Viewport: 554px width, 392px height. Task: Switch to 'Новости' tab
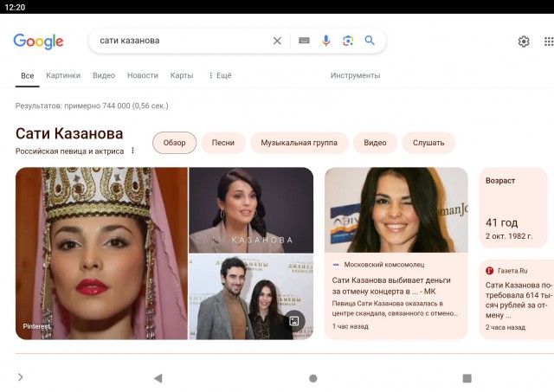pyautogui.click(x=143, y=75)
